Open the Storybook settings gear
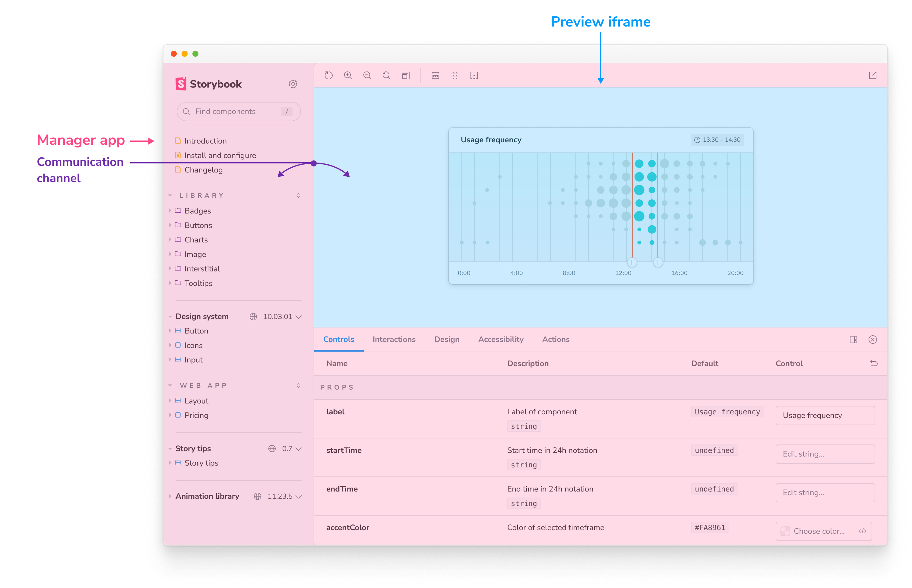This screenshot has width=912, height=588. pos(293,84)
